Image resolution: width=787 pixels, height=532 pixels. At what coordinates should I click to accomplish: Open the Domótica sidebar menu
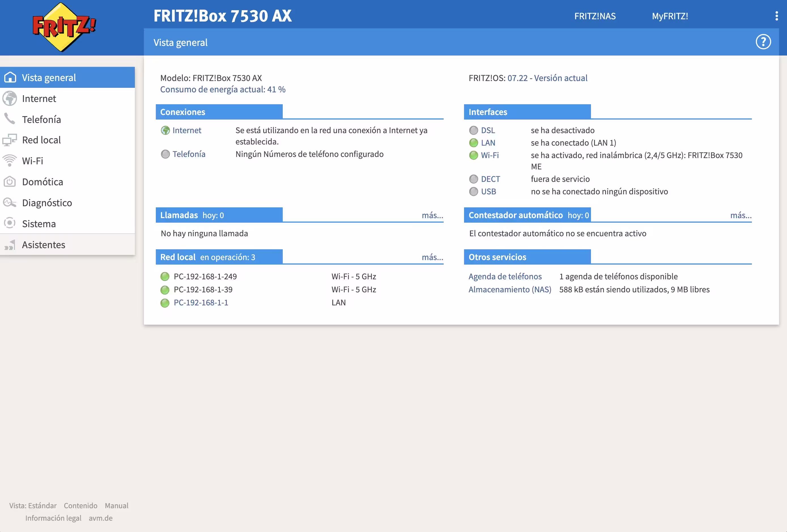[67, 182]
